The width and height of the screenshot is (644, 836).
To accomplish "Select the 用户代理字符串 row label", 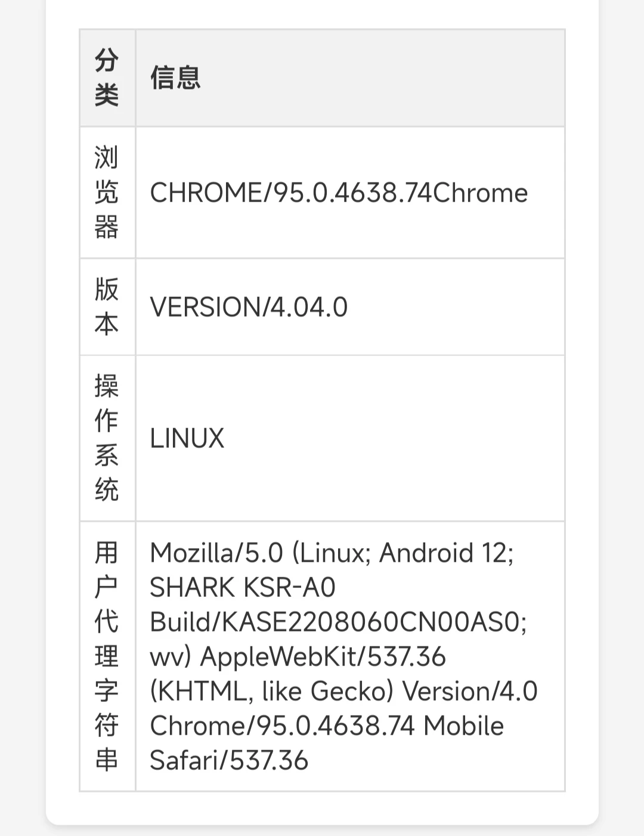I will 107,656.
